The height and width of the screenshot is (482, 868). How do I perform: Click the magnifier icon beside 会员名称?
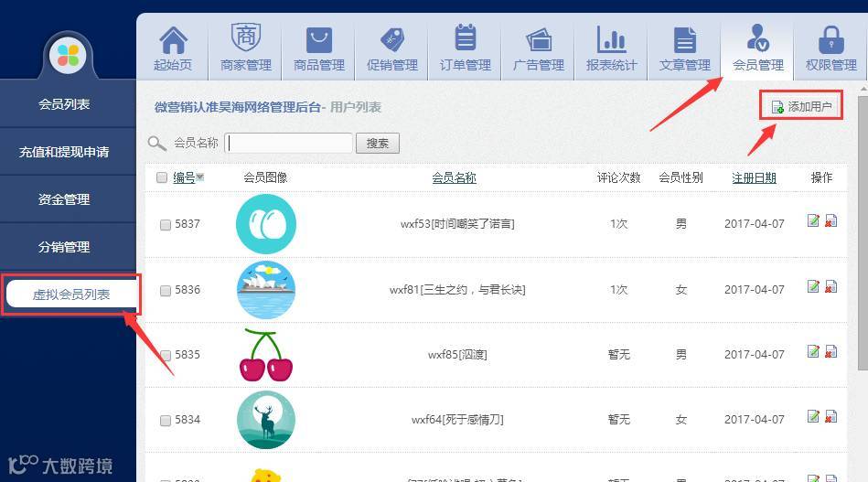pyautogui.click(x=156, y=144)
